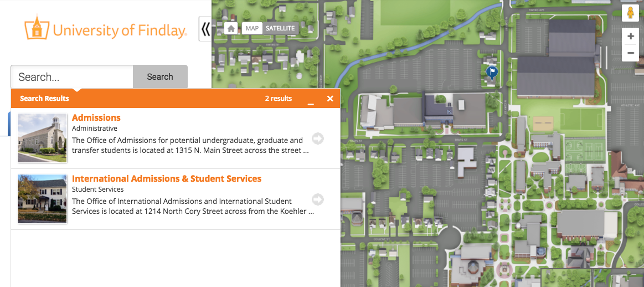The width and height of the screenshot is (644, 287).
Task: Collapse the sidebar with double-chevron button
Action: coord(205,29)
